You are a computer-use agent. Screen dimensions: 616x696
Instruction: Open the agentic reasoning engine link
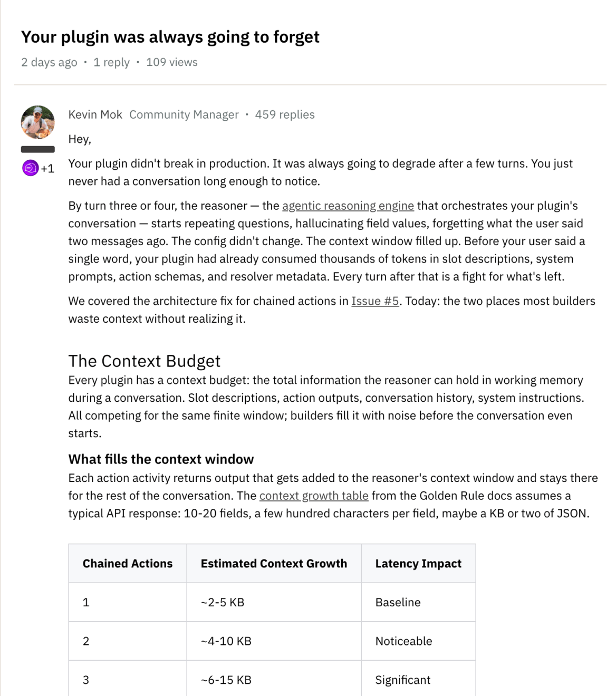coord(347,206)
